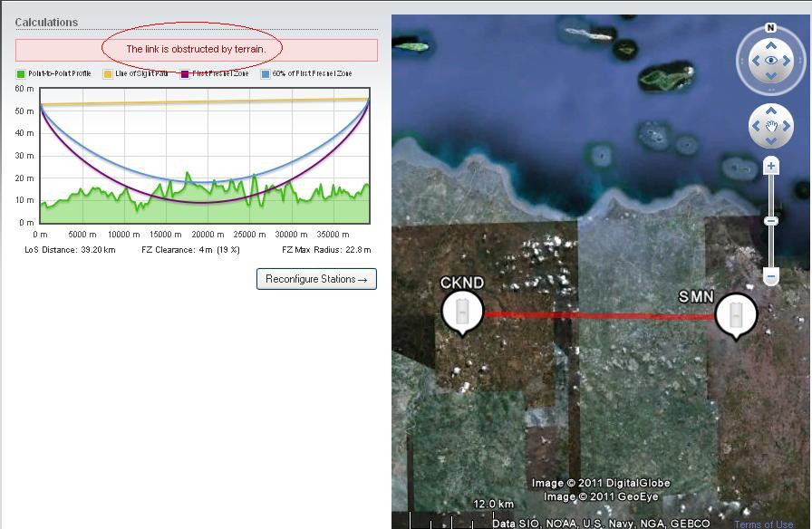
Task: Click the N north reset on compass
Action: click(770, 28)
